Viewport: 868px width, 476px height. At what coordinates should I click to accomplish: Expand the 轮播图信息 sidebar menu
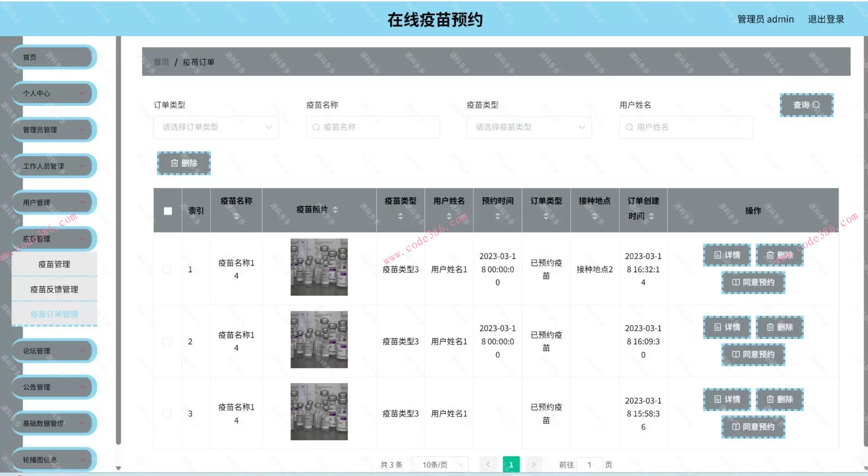(54, 459)
